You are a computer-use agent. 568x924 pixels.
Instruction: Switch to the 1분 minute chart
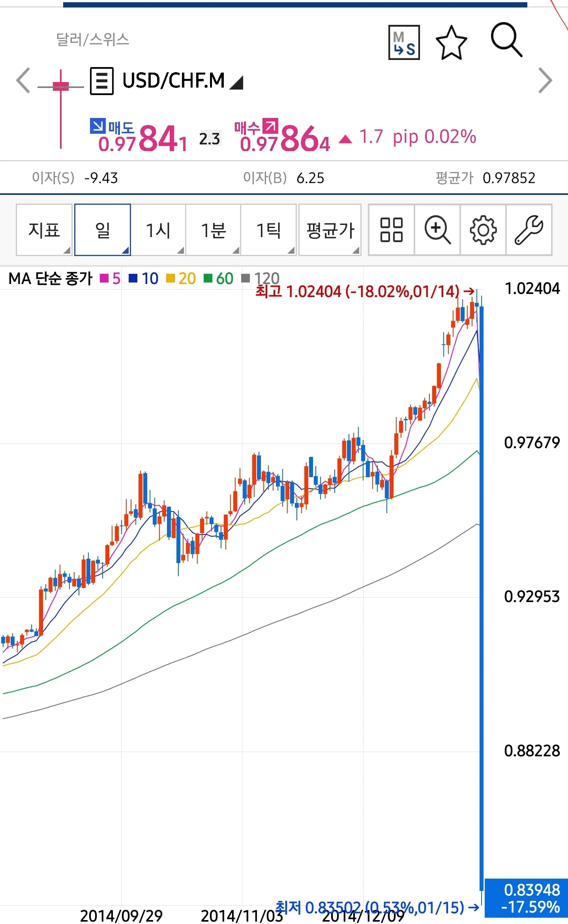coord(214,230)
